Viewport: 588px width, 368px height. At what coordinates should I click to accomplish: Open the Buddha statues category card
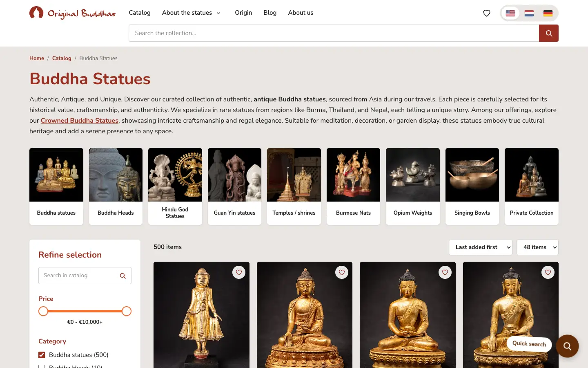56,186
